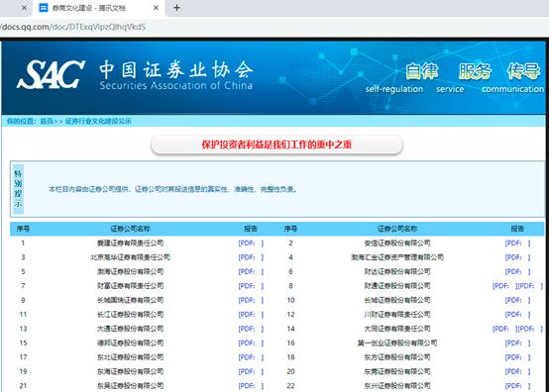Select the 腾讯文档 browser tab title

coord(88,8)
